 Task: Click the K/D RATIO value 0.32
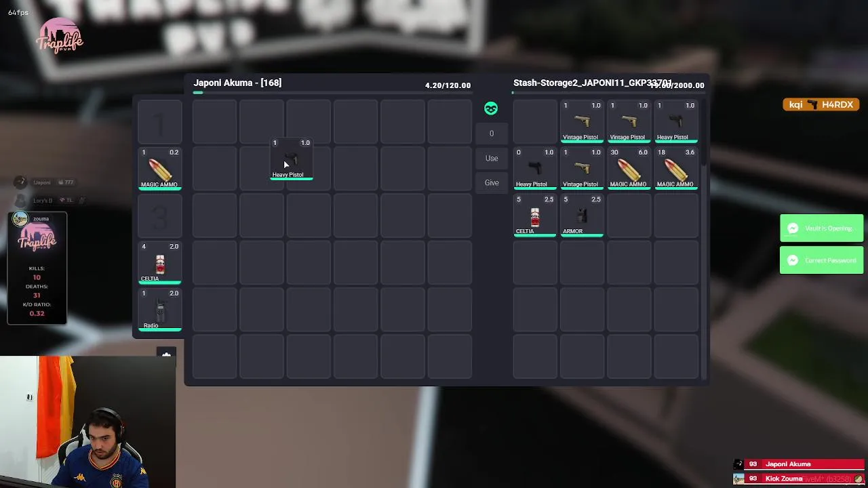pyautogui.click(x=37, y=313)
